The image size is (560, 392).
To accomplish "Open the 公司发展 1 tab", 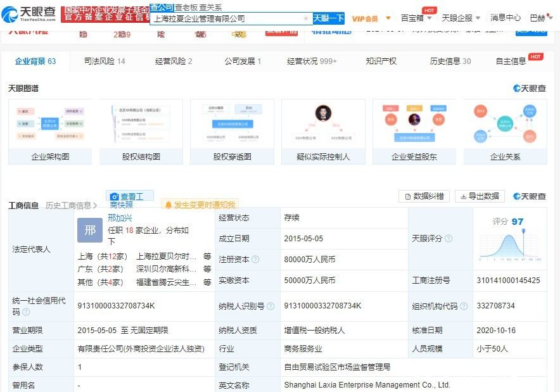I will [243, 61].
